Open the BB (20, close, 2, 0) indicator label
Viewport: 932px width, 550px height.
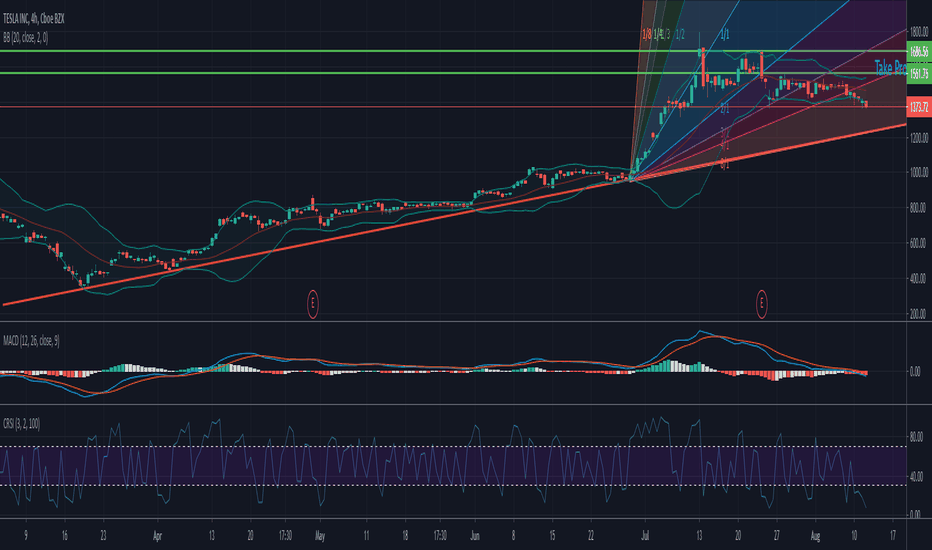pyautogui.click(x=26, y=37)
